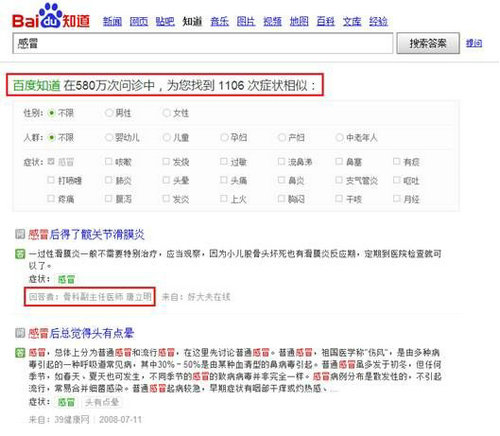Open the 文库 navigation link
This screenshot has height=436, width=500.
pos(352,22)
